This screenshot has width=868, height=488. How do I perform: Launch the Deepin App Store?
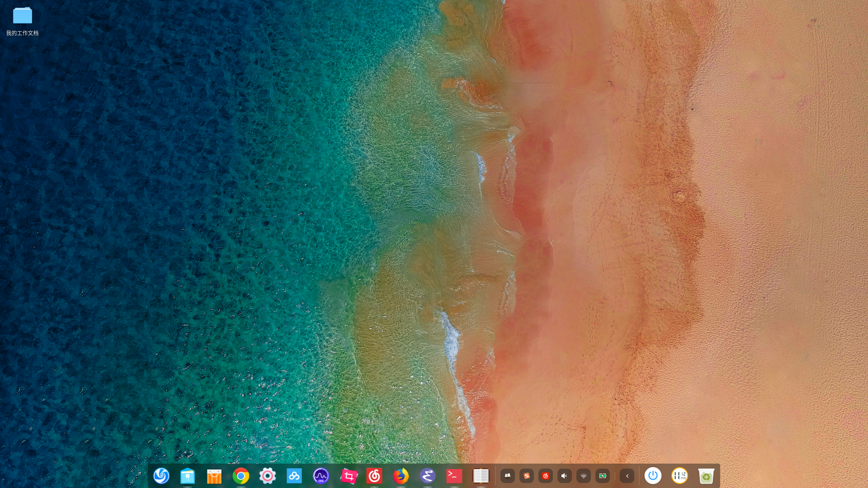coord(214,476)
